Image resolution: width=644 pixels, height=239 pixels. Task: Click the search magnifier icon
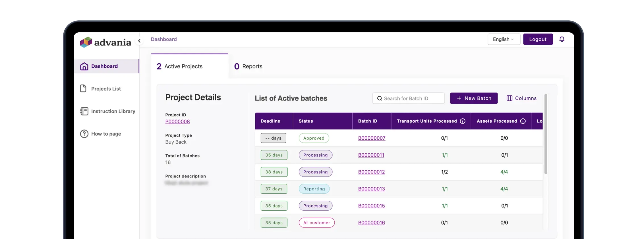380,98
